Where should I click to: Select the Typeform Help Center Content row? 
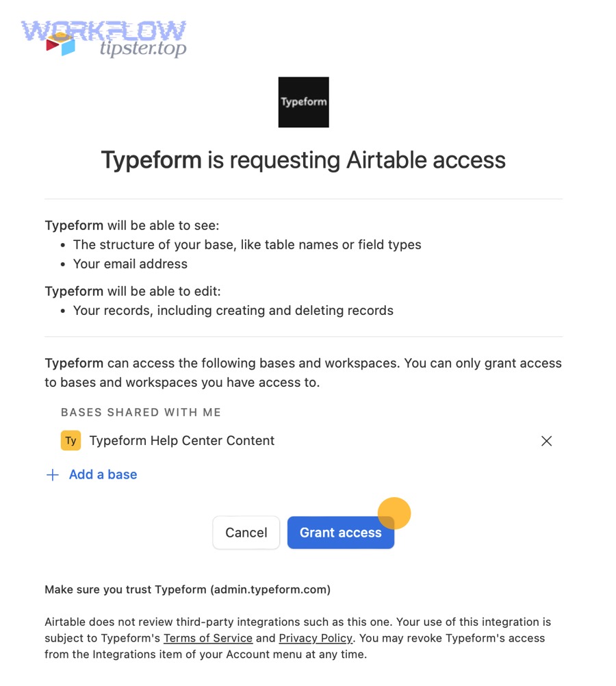181,441
